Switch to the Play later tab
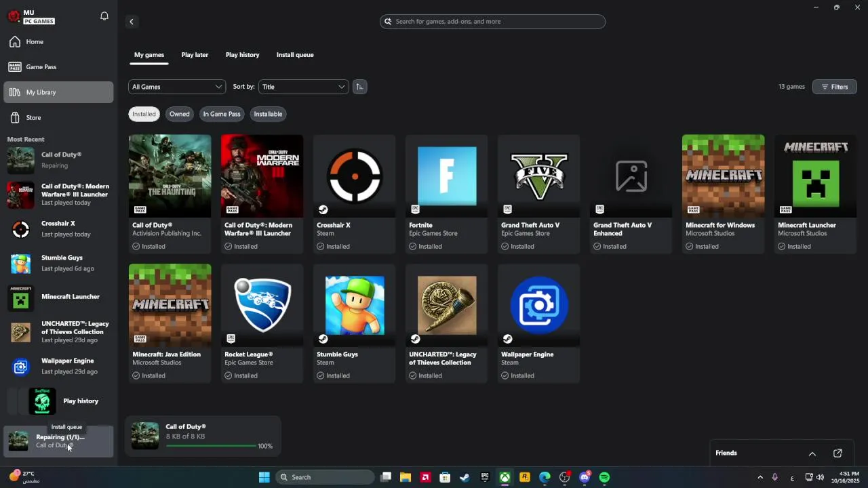The image size is (868, 488). 195,55
